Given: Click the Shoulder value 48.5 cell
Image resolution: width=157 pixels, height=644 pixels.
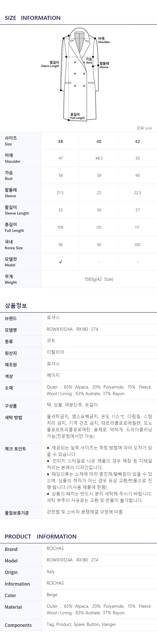Looking at the screenshot, I should tap(99, 158).
